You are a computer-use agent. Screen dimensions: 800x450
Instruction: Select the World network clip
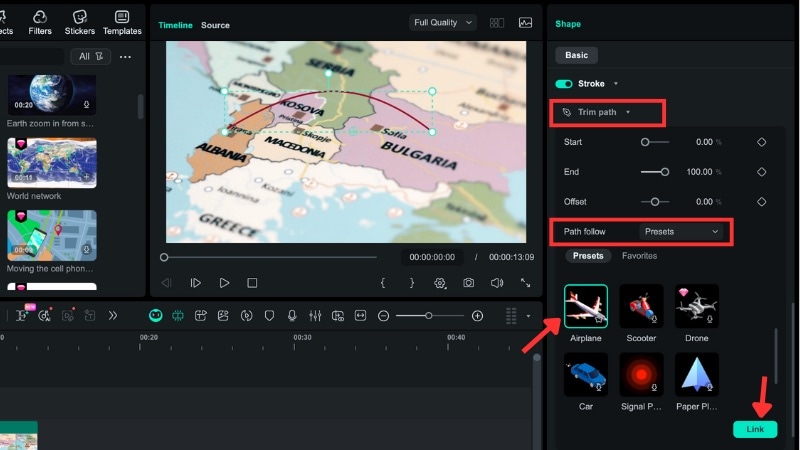[x=52, y=163]
